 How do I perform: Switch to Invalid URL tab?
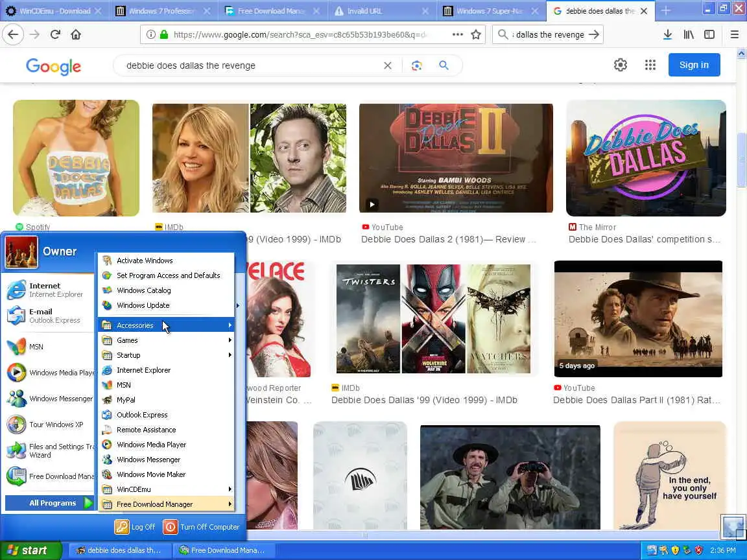381,11
